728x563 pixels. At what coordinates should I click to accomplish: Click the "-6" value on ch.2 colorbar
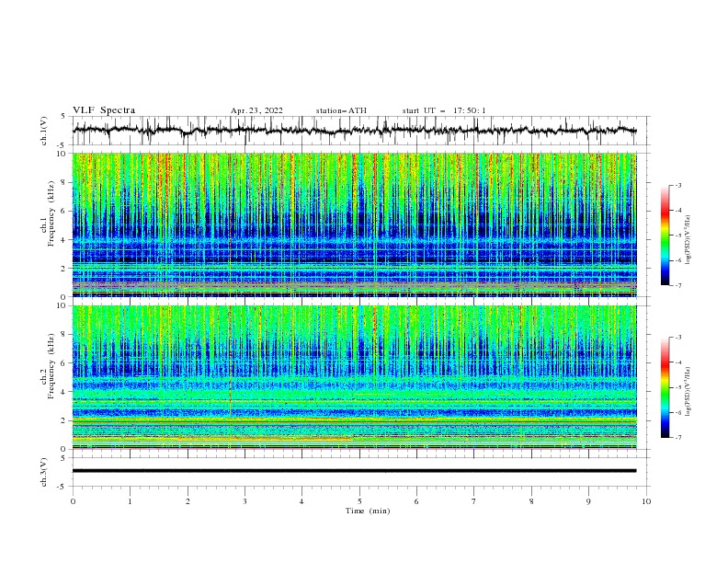pos(678,412)
